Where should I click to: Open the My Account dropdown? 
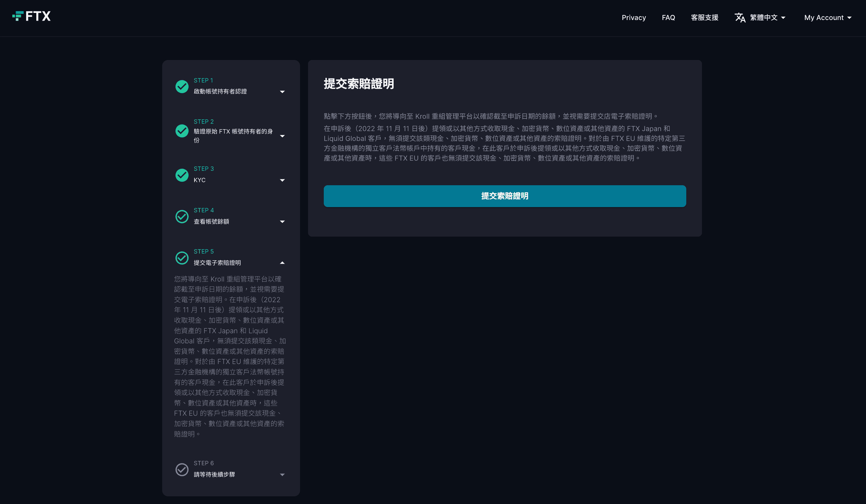point(828,18)
